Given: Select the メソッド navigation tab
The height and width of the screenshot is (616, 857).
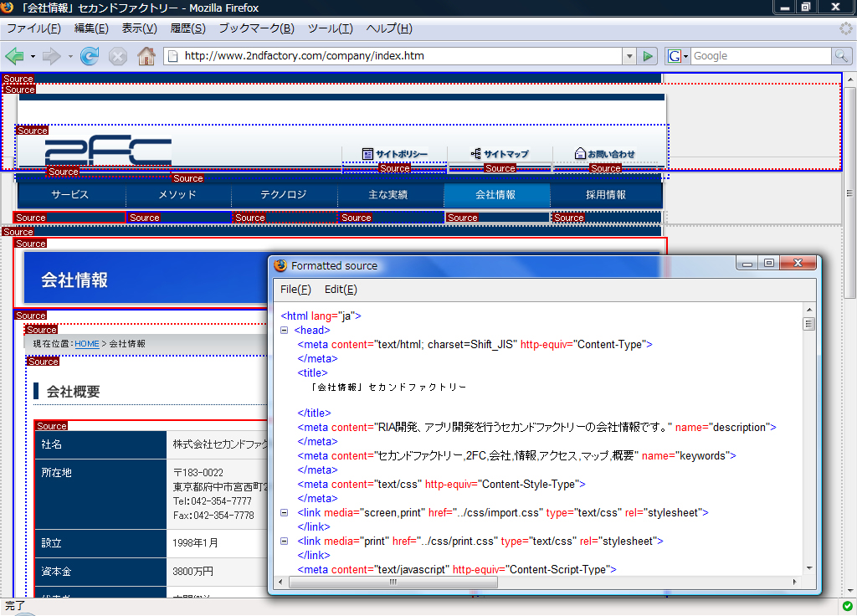Looking at the screenshot, I should click(178, 194).
